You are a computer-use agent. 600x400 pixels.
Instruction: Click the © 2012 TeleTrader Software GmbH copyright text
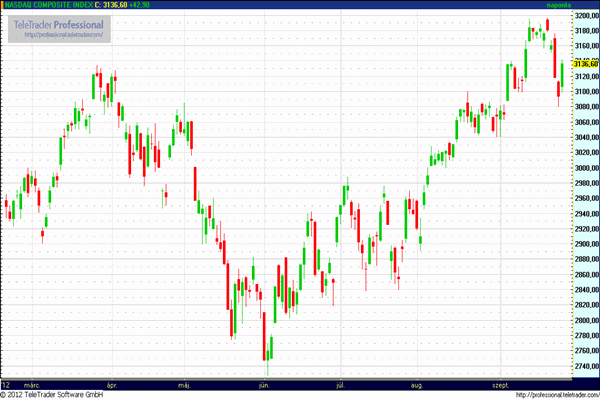coord(54,395)
